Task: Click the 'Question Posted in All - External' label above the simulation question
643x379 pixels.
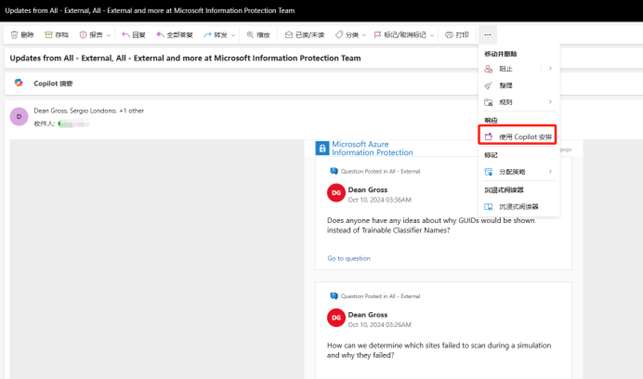Action: pos(381,296)
